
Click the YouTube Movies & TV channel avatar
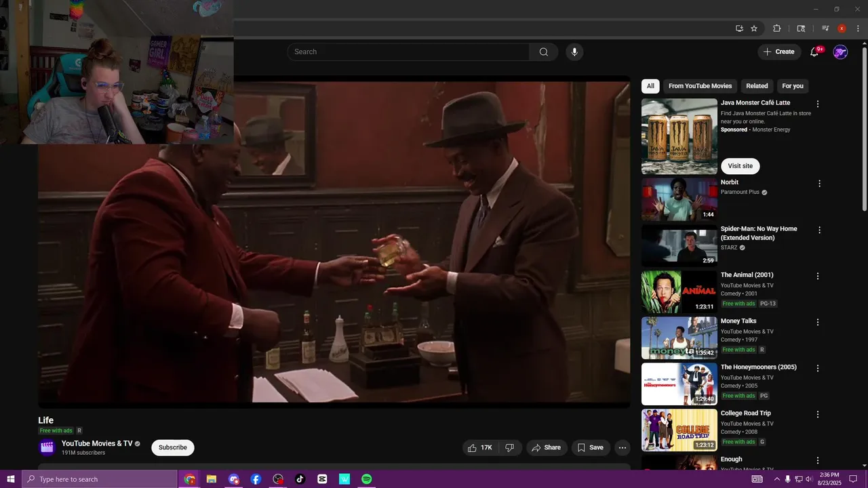[47, 447]
